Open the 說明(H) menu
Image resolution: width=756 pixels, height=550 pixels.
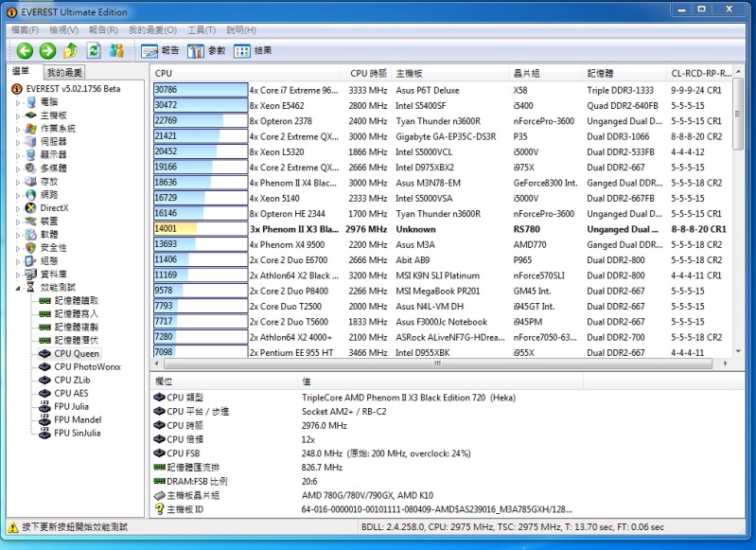tap(241, 30)
